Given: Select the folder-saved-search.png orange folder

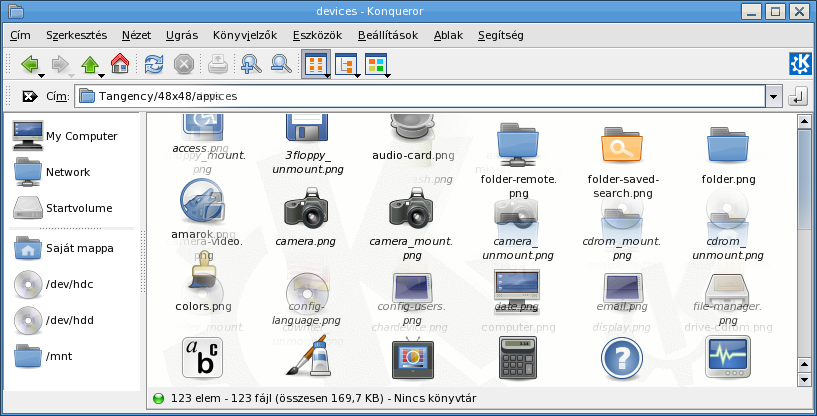Looking at the screenshot, I should 622,144.
